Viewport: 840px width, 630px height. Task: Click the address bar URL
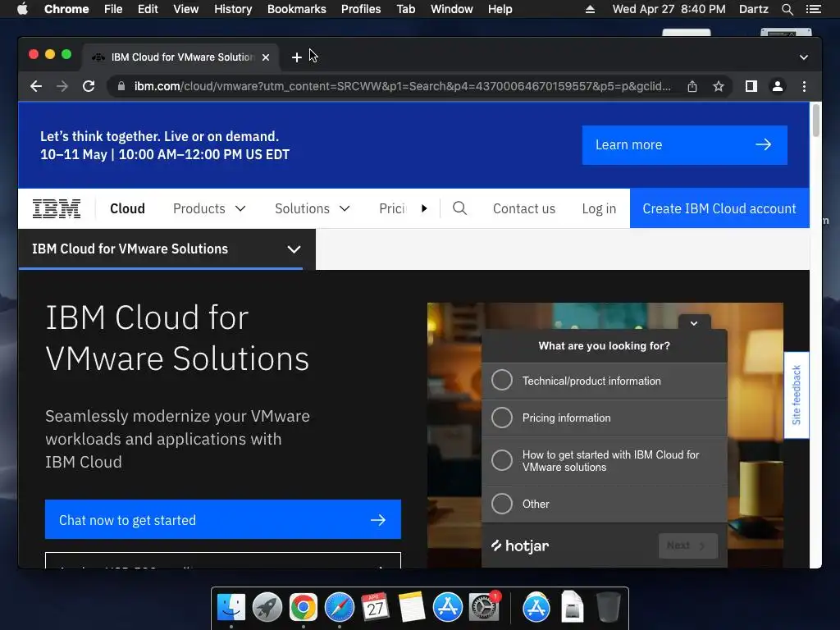click(402, 86)
